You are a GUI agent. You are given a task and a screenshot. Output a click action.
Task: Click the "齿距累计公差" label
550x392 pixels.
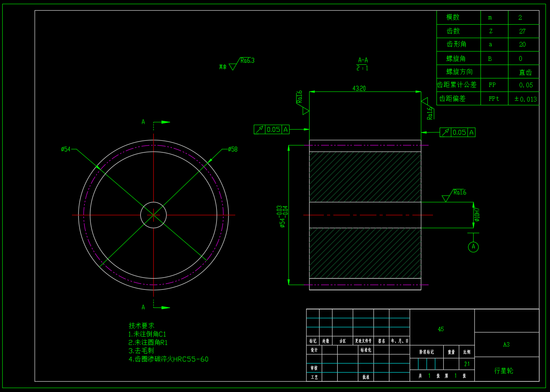(x=457, y=85)
